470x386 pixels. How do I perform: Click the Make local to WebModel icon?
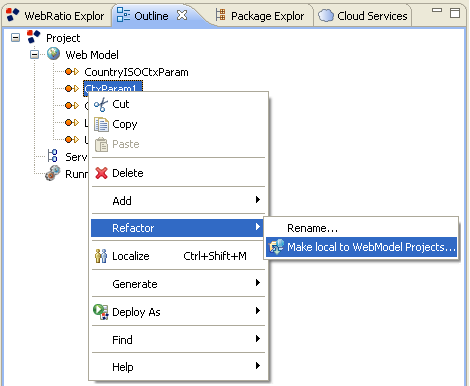276,247
